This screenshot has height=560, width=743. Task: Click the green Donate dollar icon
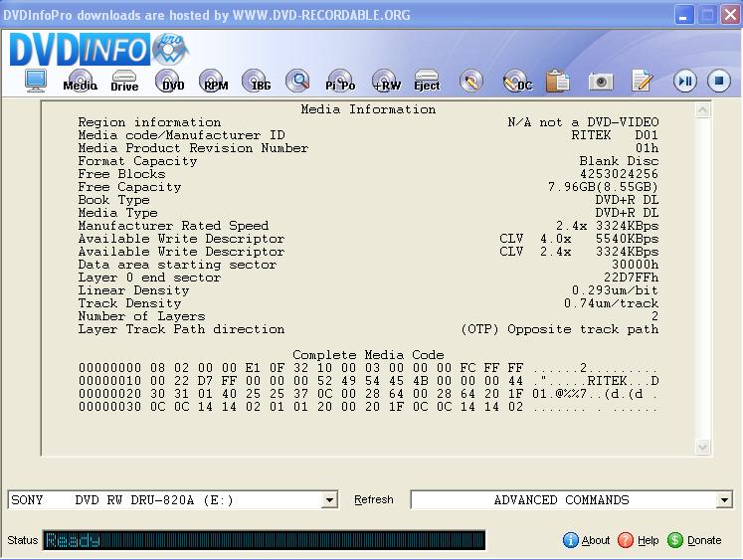pos(675,540)
